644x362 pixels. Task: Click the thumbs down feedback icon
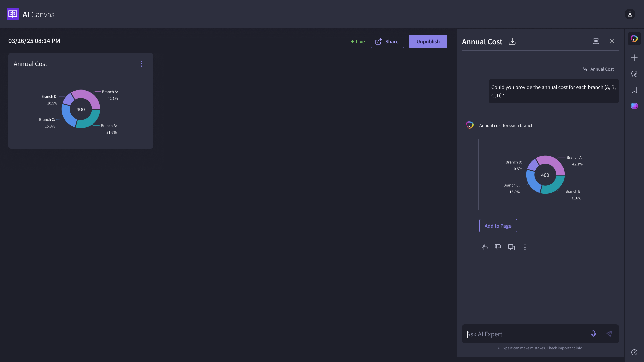[498, 247]
